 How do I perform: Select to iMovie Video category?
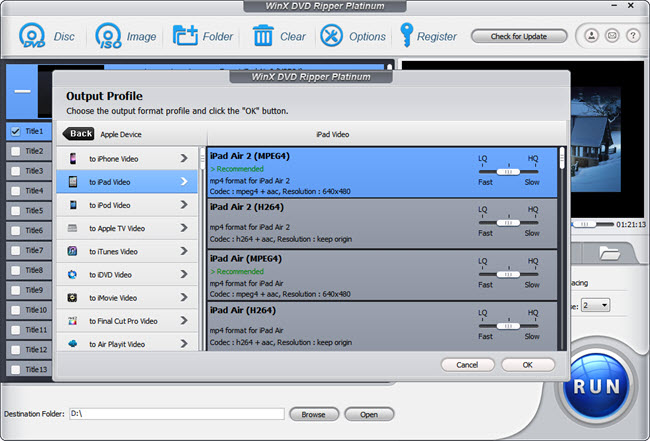tap(127, 298)
